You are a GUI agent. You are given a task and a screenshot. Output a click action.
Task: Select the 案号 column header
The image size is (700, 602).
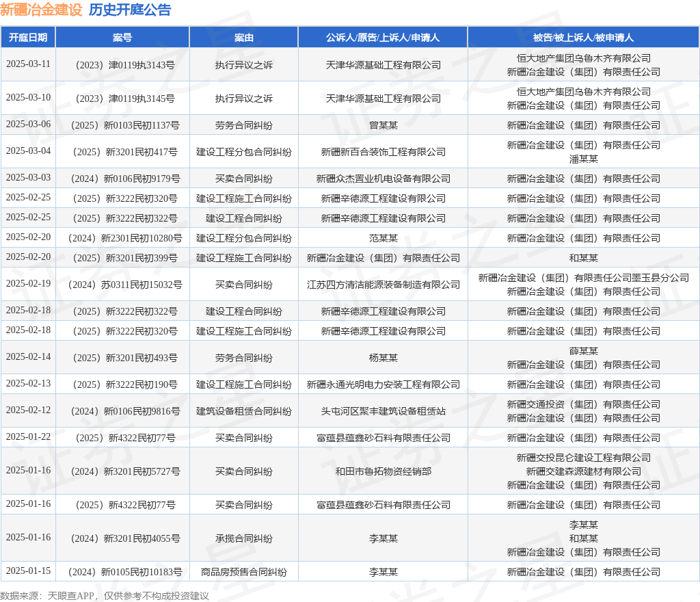[122, 38]
